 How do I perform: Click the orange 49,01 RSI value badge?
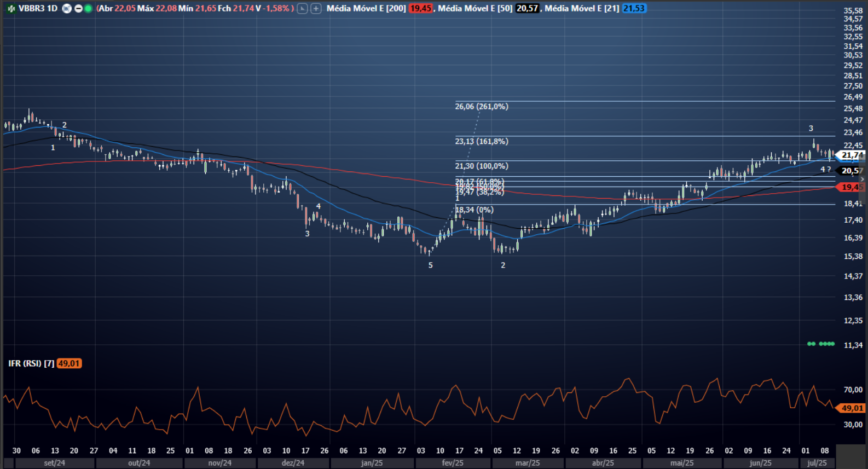69,363
